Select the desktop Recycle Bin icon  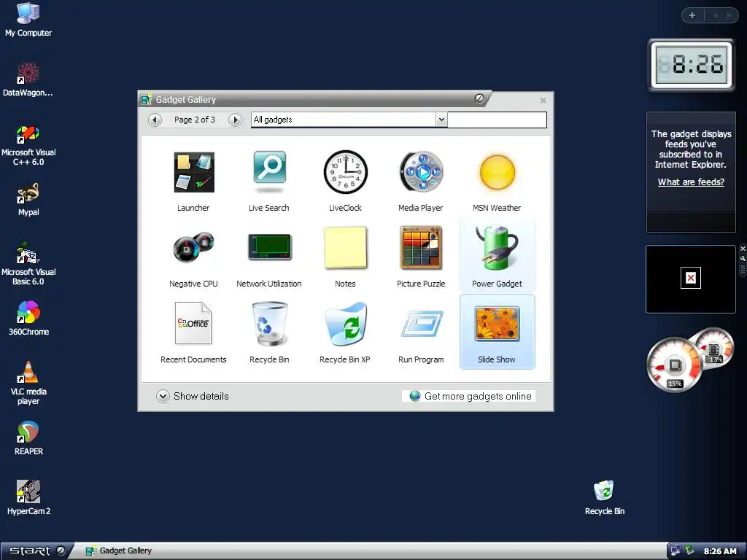point(605,497)
